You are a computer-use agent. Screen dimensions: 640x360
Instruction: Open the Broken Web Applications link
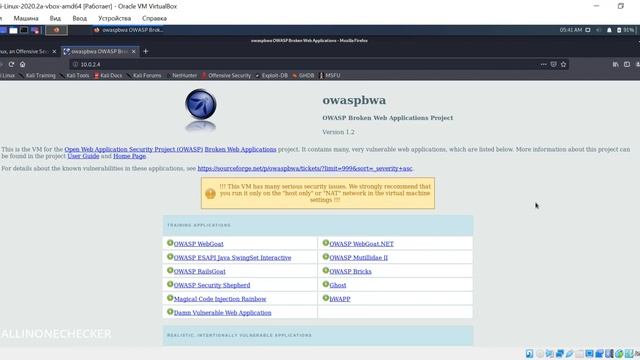pyautogui.click(x=240, y=149)
